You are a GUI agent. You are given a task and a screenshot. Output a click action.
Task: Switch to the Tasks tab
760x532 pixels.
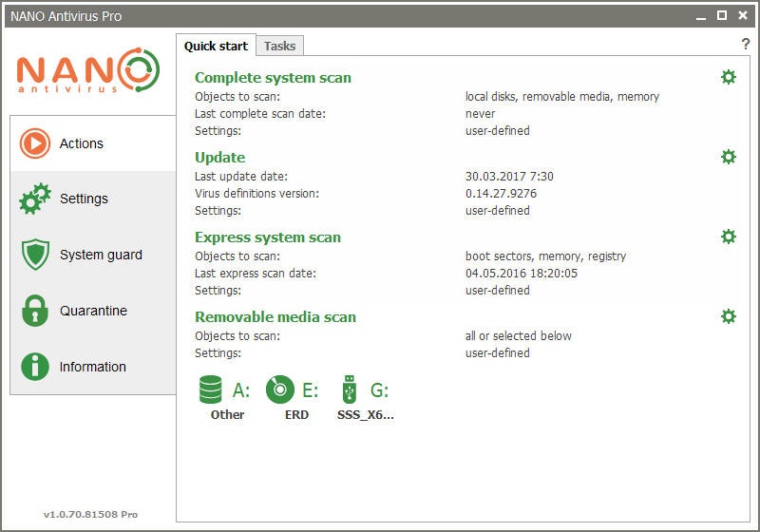coord(279,46)
